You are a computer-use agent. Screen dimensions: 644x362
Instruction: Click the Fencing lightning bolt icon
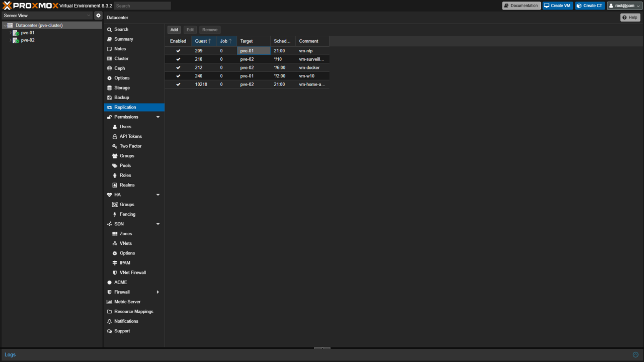(x=115, y=215)
